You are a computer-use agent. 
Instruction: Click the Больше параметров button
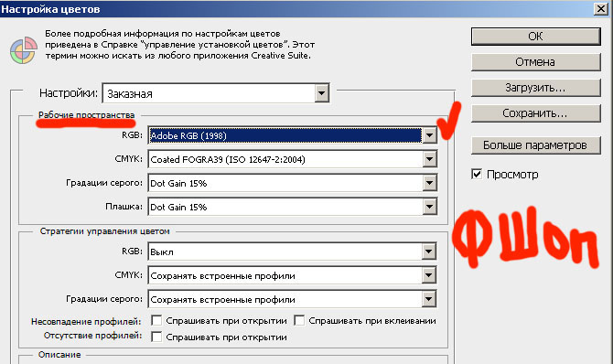click(535, 145)
